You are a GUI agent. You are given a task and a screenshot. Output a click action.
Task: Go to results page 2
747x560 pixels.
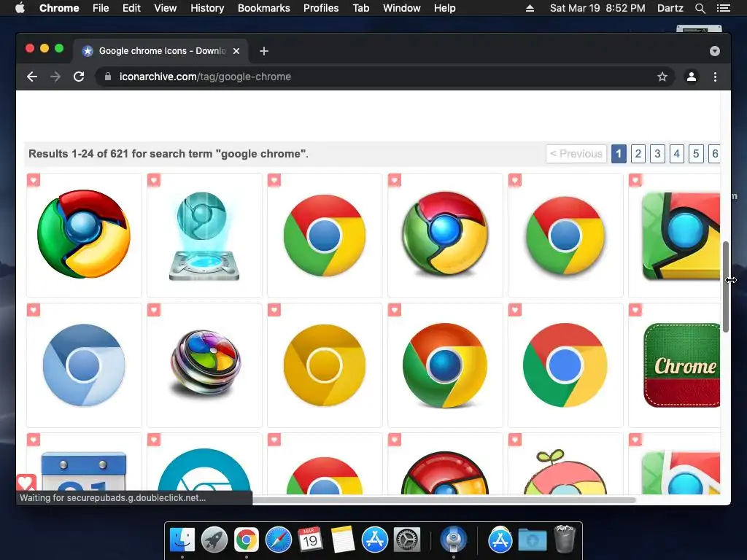(638, 154)
